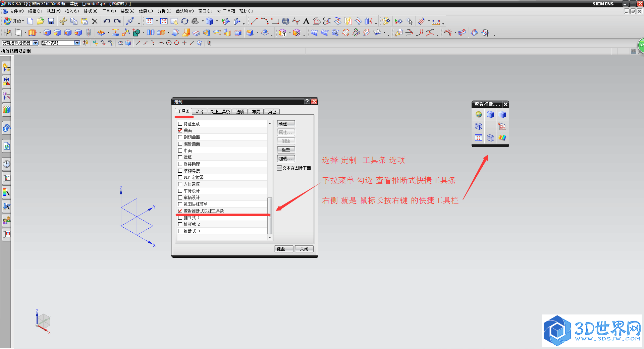Screen dimensions: 644x349
Task: Click scroll-down arrow of toolbar list
Action: [x=270, y=238]
